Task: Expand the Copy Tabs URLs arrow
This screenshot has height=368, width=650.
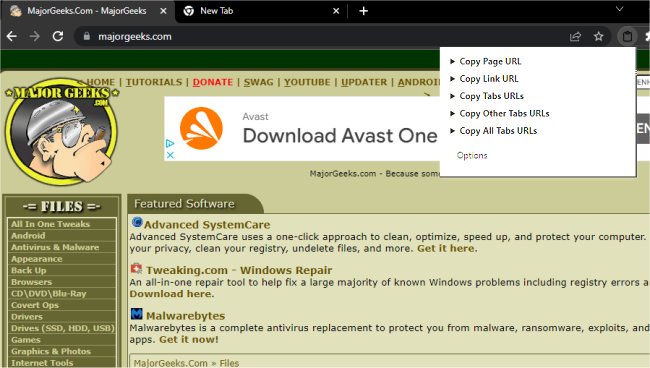Action: [x=452, y=96]
